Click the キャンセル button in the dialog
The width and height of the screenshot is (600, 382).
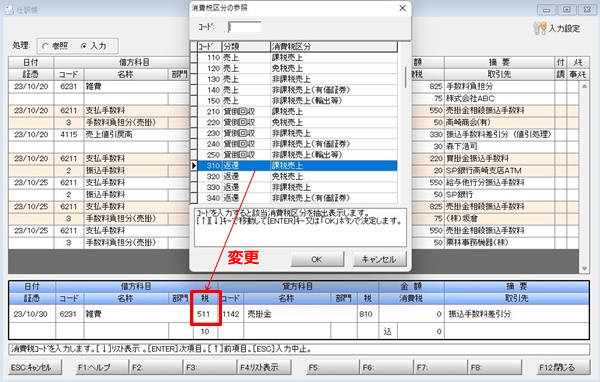(x=379, y=259)
